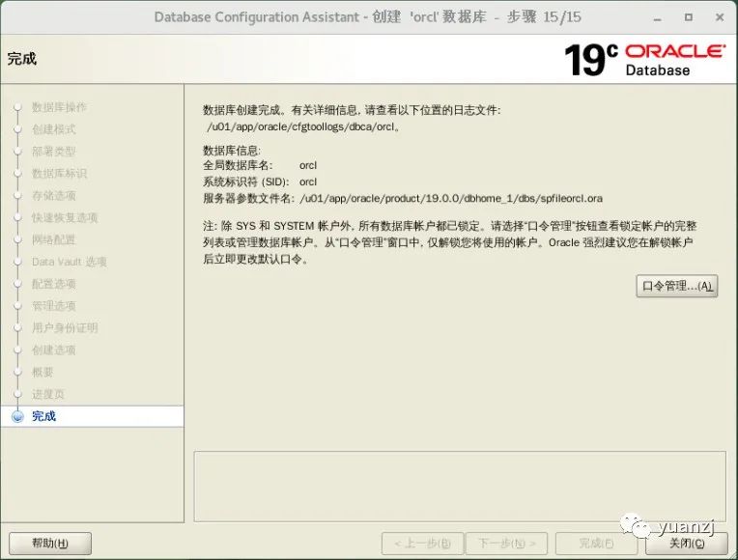
Task: Maximize the Database Configuration Assistant window
Action: pyautogui.click(x=689, y=17)
